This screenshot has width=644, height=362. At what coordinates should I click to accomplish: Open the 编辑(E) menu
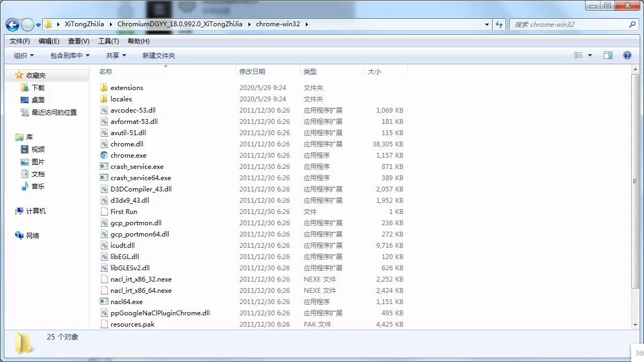click(x=49, y=41)
